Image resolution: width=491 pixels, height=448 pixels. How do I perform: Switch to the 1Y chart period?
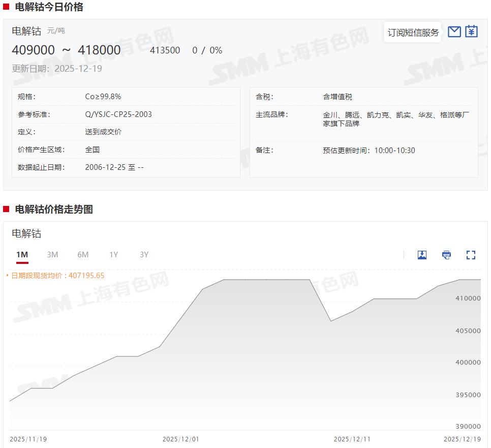[x=113, y=255]
